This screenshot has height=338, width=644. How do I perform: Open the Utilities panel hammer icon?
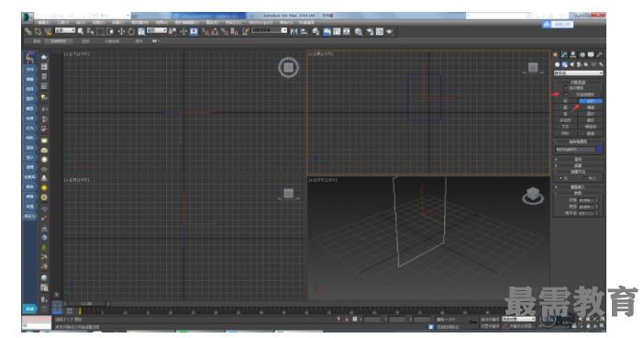599,55
